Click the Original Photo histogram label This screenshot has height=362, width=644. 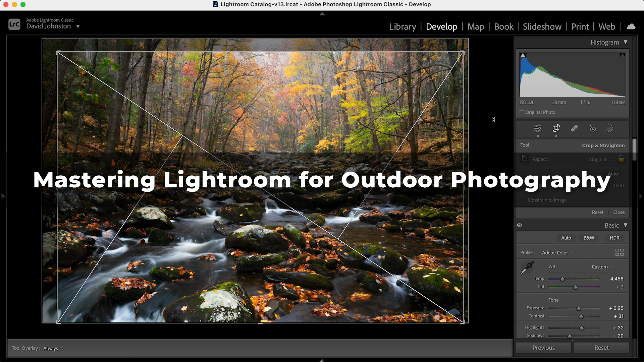(x=540, y=112)
